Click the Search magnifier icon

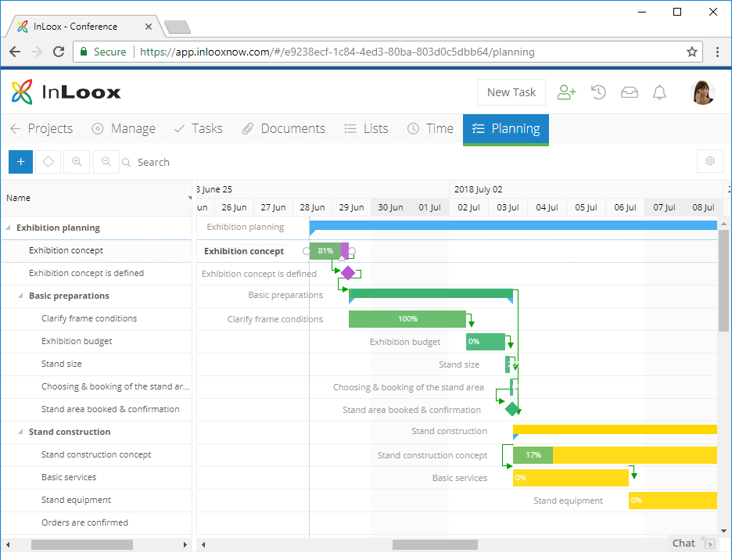126,162
